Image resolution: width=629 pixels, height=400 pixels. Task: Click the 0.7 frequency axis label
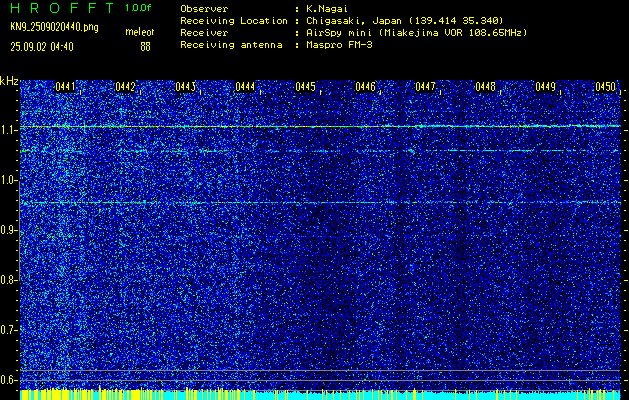pos(7,330)
